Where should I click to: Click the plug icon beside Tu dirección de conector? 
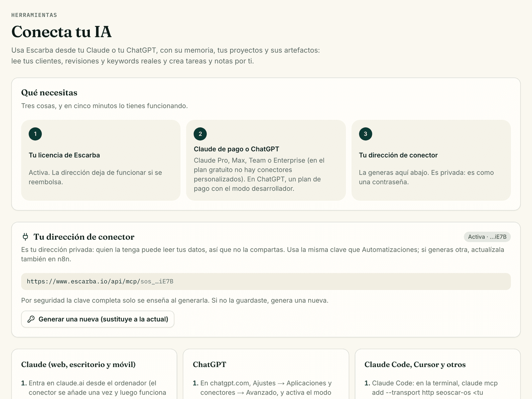pyautogui.click(x=25, y=237)
